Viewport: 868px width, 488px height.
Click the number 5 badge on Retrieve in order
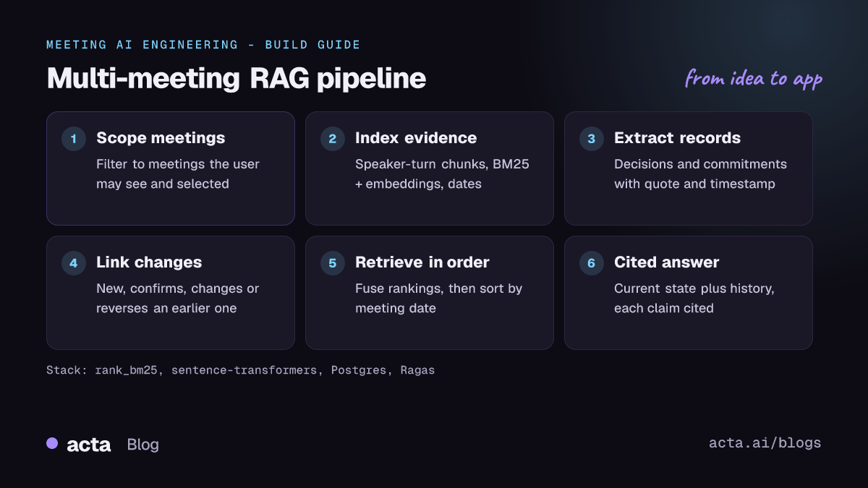333,263
